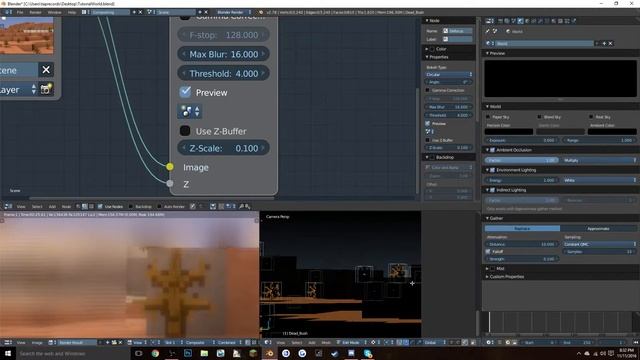The image size is (640, 360).
Task: Open the Layer dropdown on the Render Layers node
Action: tap(19, 89)
